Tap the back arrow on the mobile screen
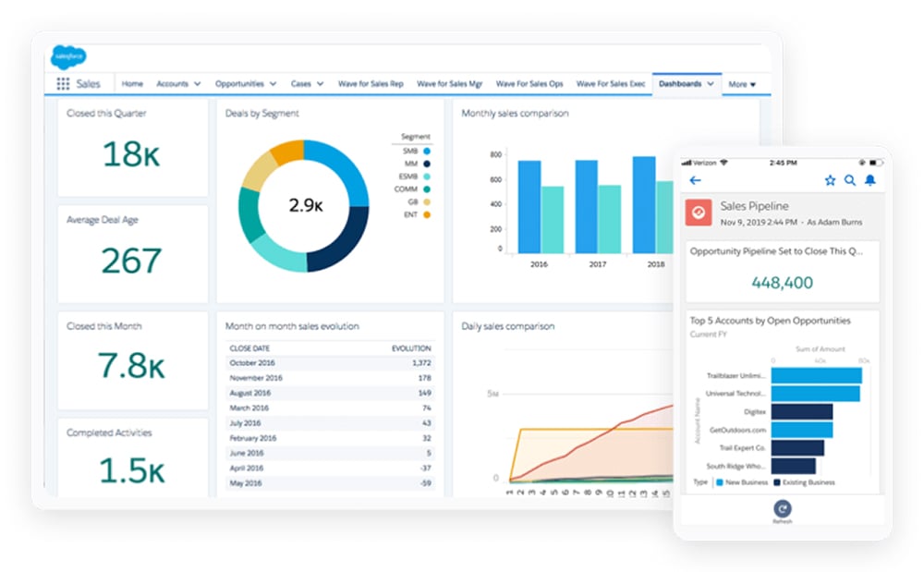This screenshot has height=572, width=924. pyautogui.click(x=695, y=180)
